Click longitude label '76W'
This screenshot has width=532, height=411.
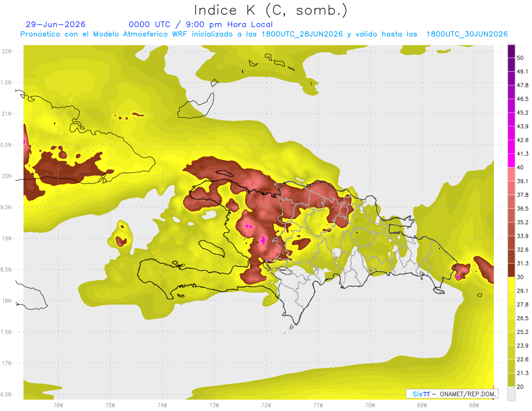[x=58, y=405]
